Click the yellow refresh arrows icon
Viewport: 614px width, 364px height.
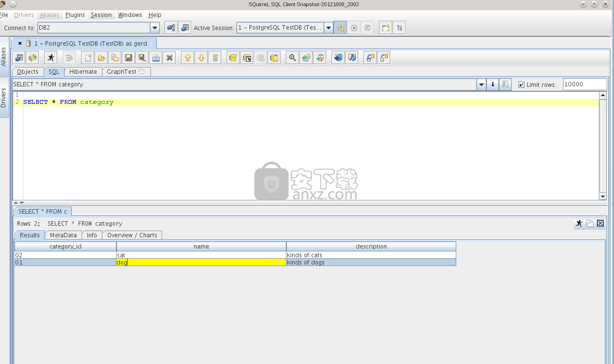[x=33, y=58]
